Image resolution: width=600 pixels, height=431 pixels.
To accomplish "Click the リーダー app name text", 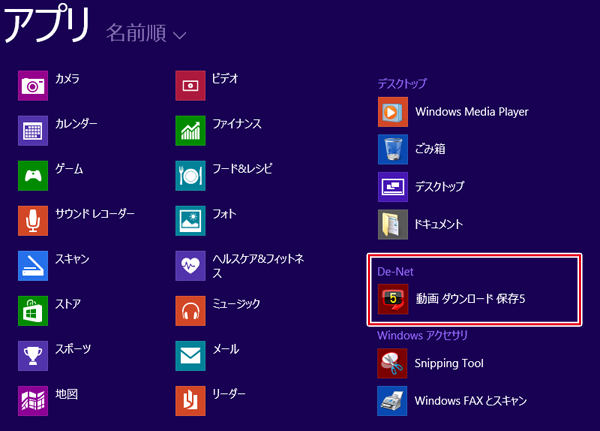I will tap(229, 394).
